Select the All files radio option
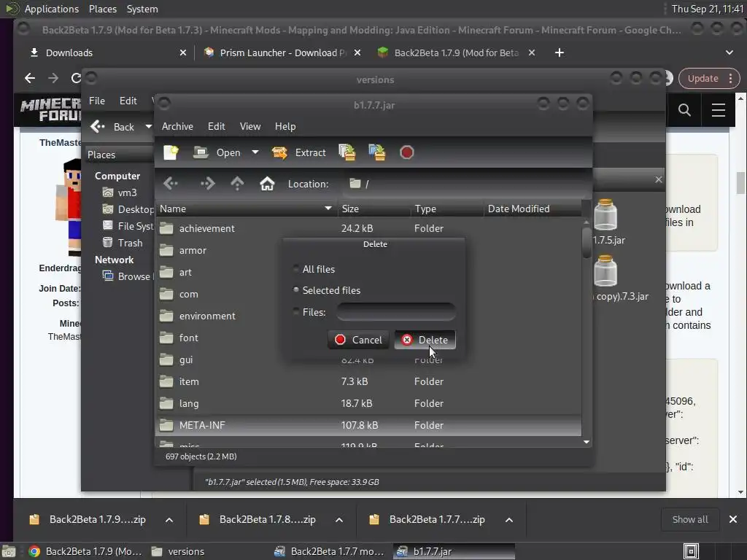Image resolution: width=747 pixels, height=560 pixels. (x=314, y=269)
